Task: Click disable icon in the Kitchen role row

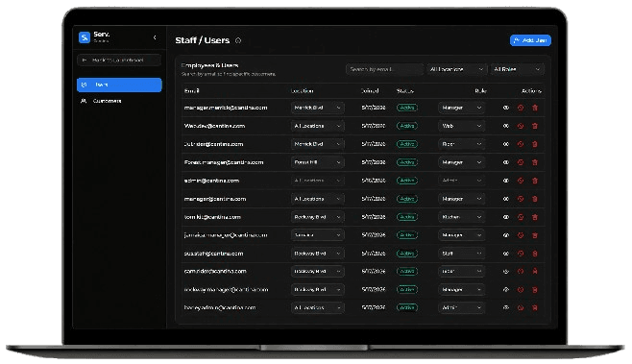Action: coord(521,217)
